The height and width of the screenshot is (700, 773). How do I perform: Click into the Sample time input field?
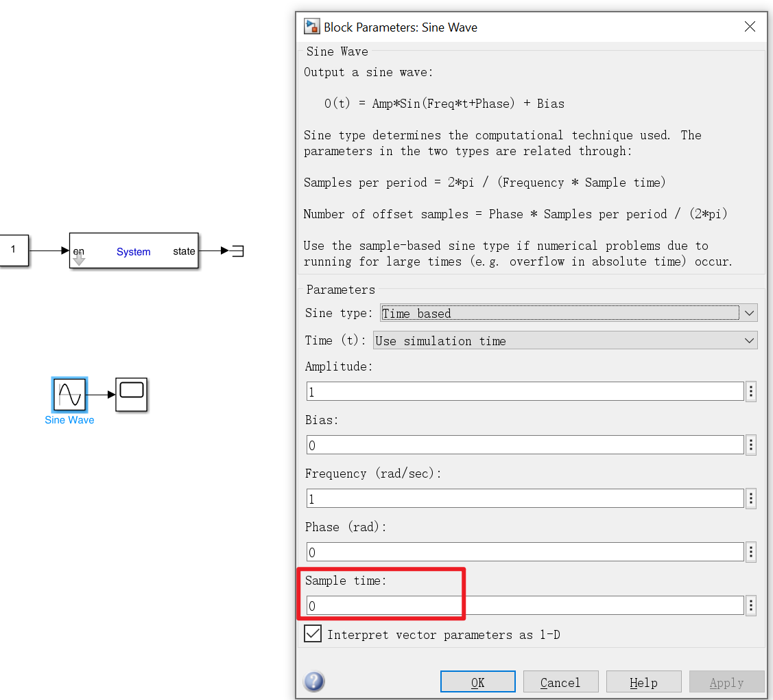tap(525, 605)
